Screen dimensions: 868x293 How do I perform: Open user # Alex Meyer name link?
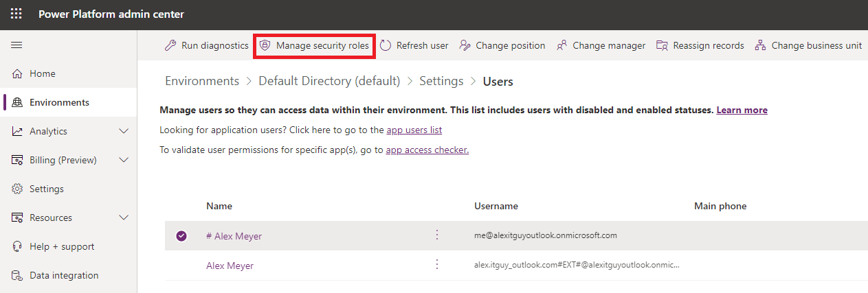[234, 236]
